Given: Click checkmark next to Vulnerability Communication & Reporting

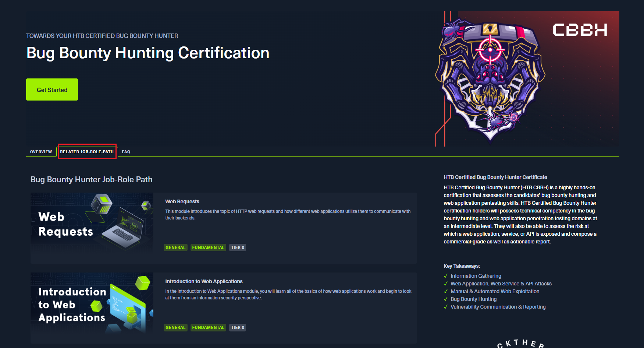Looking at the screenshot, I should pos(446,307).
